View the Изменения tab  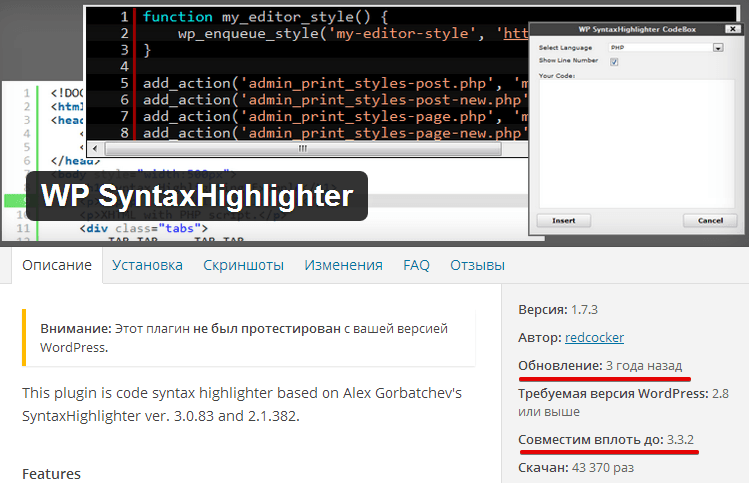343,265
